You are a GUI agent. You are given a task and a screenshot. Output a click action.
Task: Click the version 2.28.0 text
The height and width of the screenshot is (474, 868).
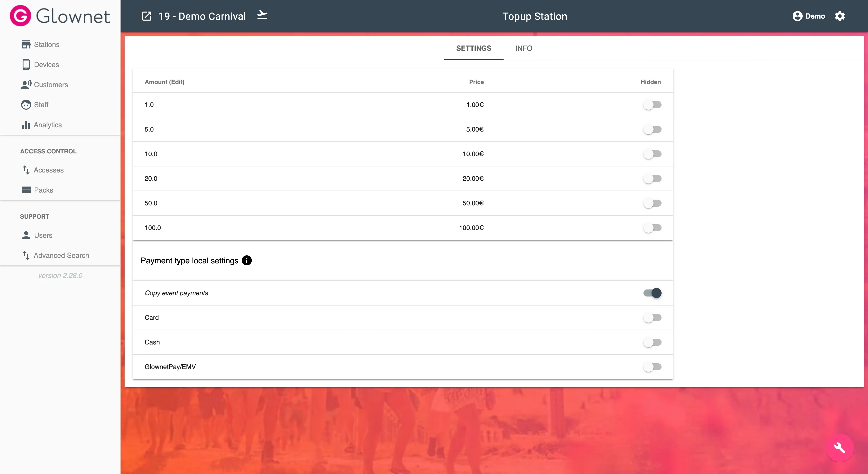point(60,276)
